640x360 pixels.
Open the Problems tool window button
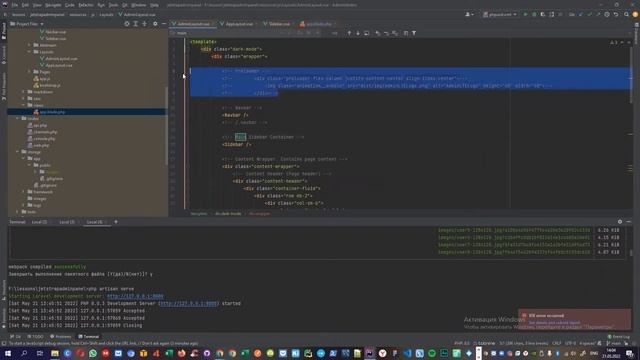pos(61,337)
